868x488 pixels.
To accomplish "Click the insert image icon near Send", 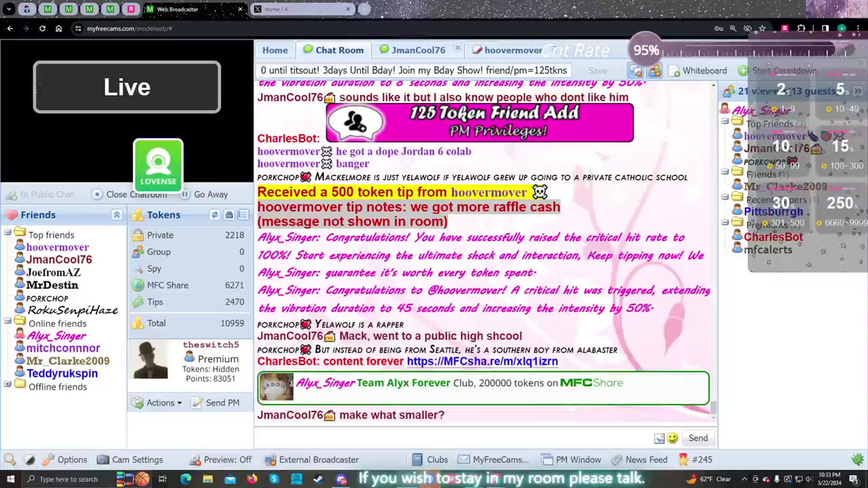I will click(x=659, y=438).
